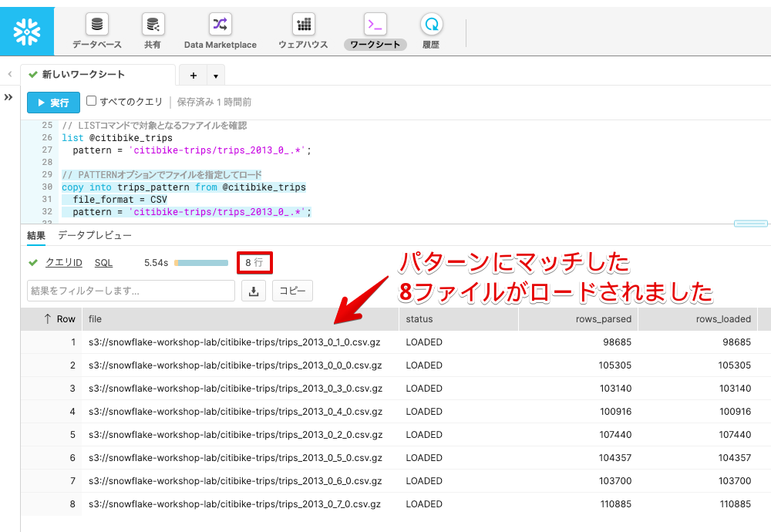Open the ウェアハウス (Warehouses) icon

pyautogui.click(x=303, y=24)
